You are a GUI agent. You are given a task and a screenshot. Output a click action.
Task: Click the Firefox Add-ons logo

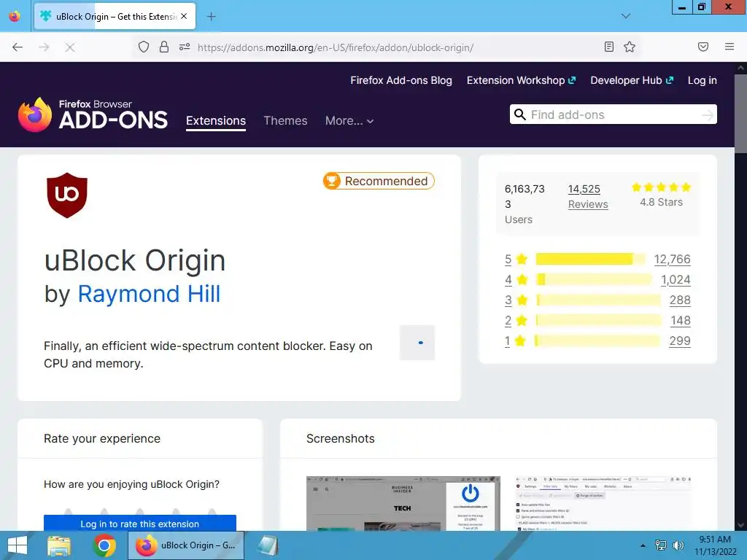(x=93, y=114)
